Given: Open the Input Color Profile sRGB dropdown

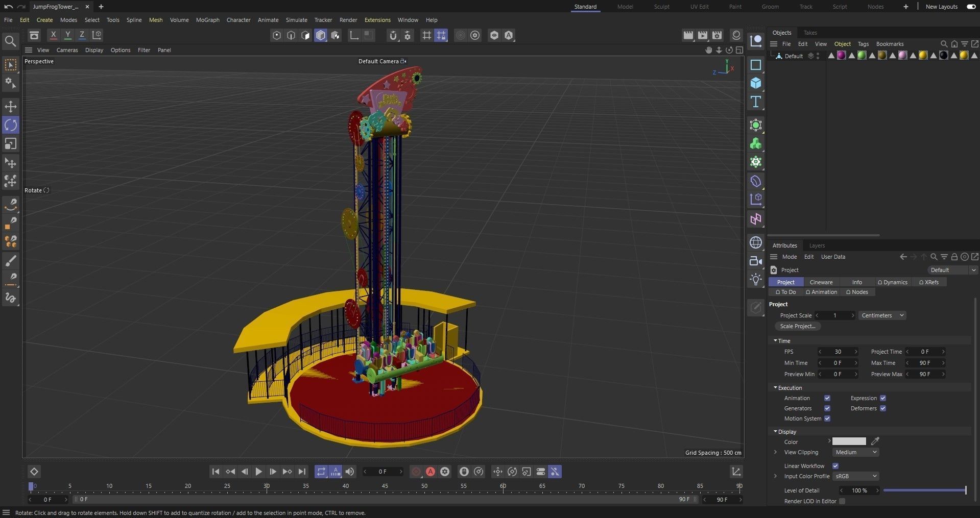Looking at the screenshot, I should (855, 476).
